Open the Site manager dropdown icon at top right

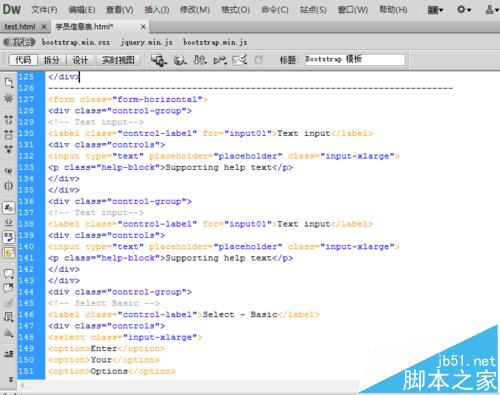click(x=492, y=10)
